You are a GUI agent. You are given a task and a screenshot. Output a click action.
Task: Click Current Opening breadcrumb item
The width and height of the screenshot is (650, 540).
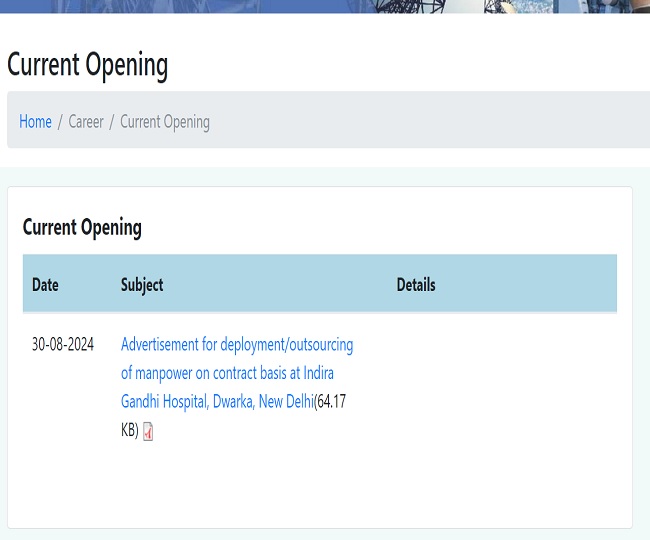(x=165, y=122)
